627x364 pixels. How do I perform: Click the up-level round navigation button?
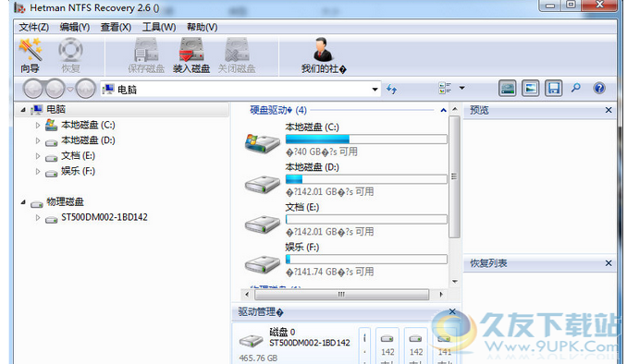85,89
